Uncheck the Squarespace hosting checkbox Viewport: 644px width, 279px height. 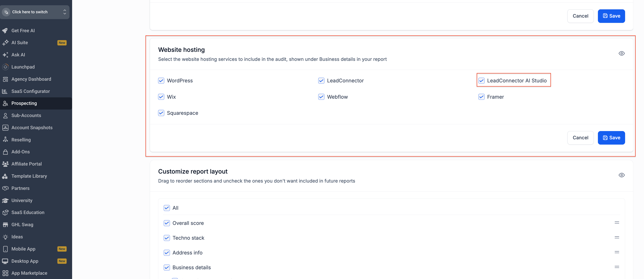coord(161,113)
